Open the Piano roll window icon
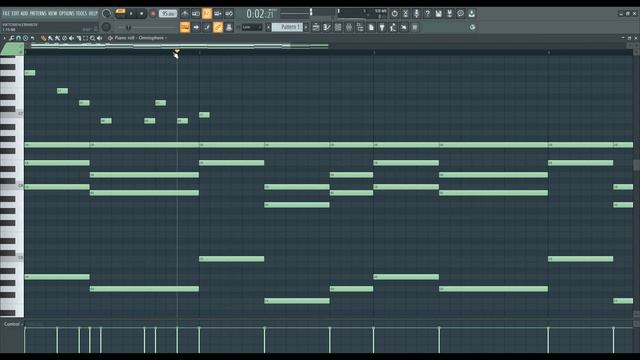The width and height of the screenshot is (640, 360). (x=327, y=27)
